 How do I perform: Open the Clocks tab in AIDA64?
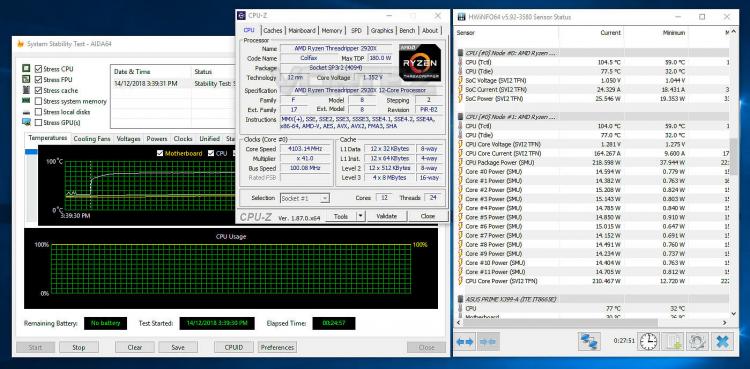click(183, 139)
